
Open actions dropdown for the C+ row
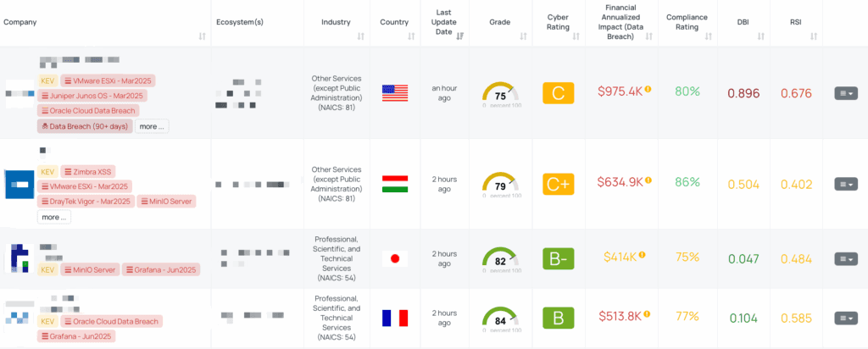point(845,184)
